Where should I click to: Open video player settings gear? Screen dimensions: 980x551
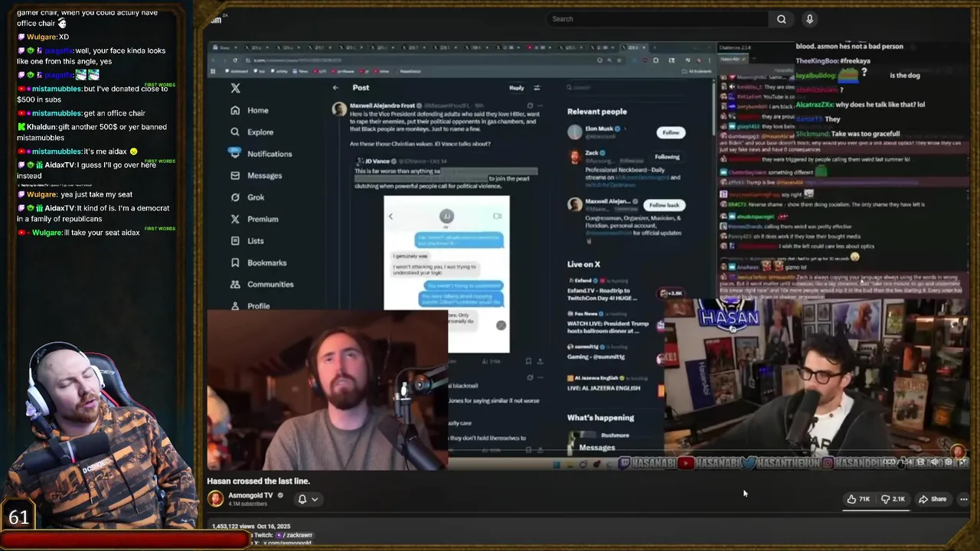pyautogui.click(x=949, y=462)
